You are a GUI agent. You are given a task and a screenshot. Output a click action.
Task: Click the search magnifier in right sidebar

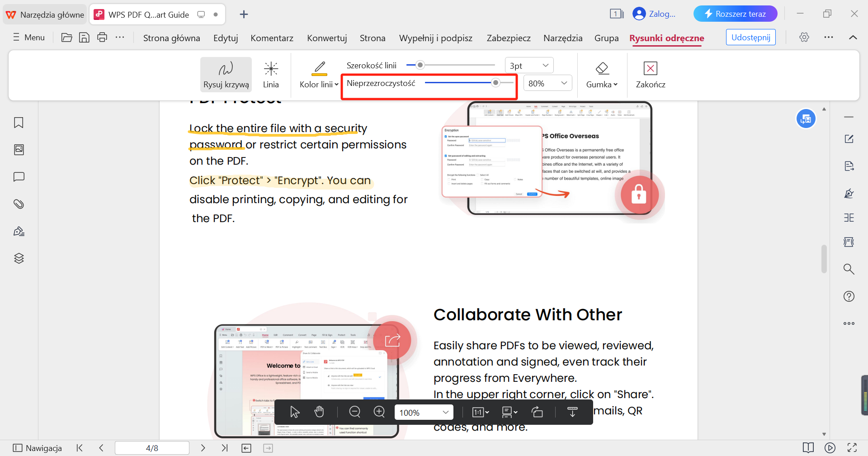(849, 269)
